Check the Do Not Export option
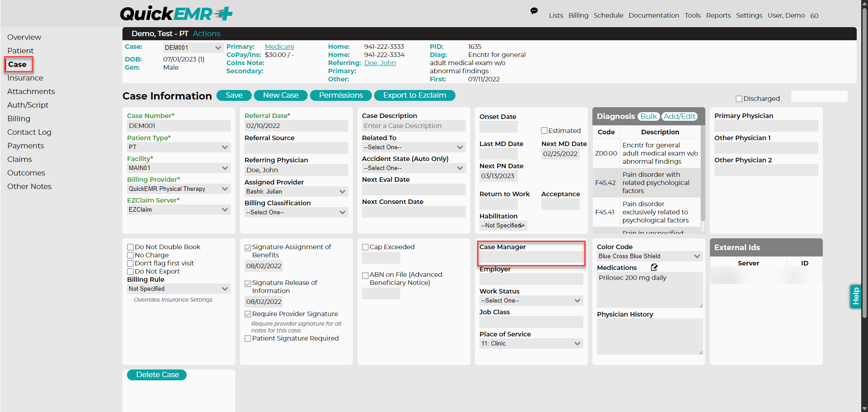Screen dimensions: 868x412 (131, 271)
